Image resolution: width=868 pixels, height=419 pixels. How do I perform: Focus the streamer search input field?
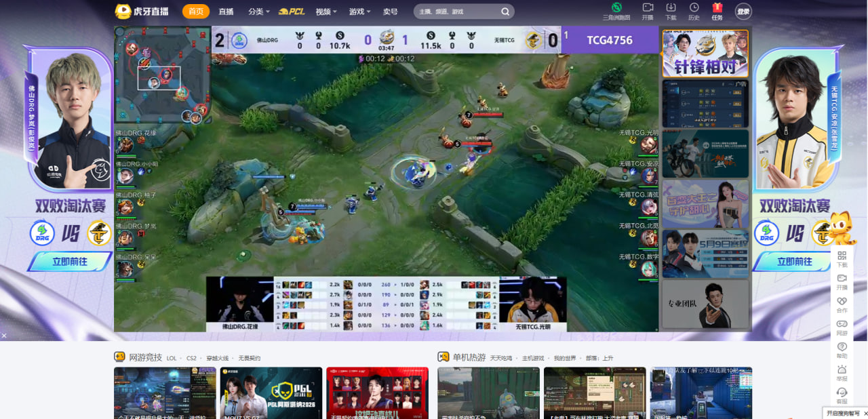point(457,12)
